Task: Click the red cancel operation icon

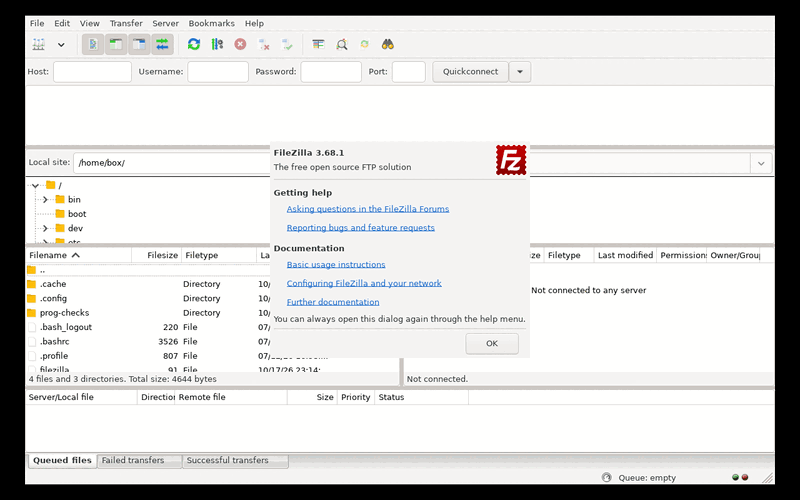Action: pyautogui.click(x=240, y=44)
